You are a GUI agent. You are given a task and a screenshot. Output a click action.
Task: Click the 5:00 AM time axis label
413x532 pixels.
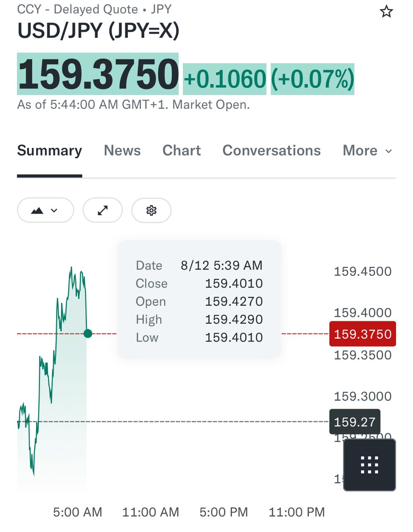click(x=77, y=512)
